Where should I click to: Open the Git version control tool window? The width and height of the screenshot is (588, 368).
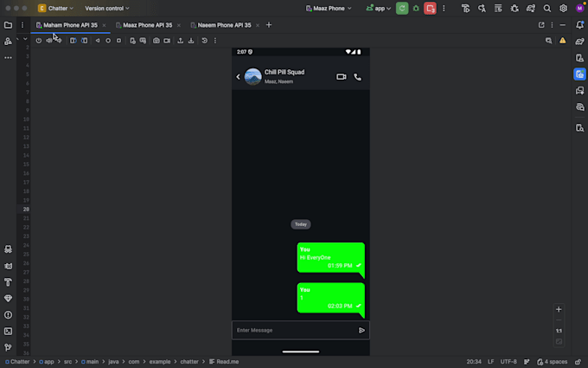pos(8,347)
